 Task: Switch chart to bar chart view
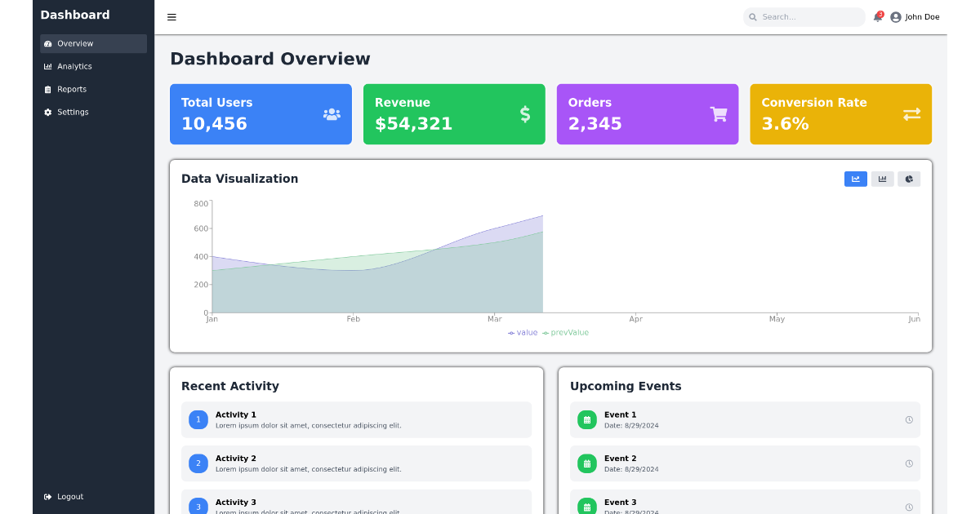click(x=882, y=179)
